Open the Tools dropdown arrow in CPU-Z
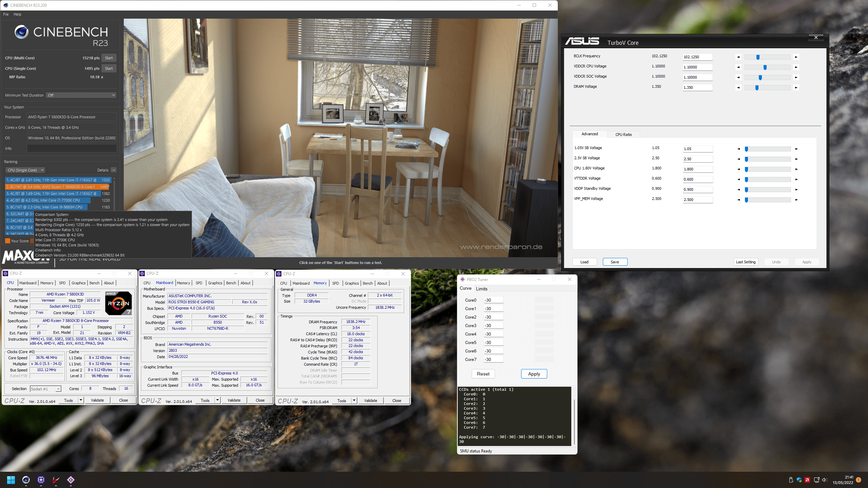Image resolution: width=868 pixels, height=488 pixels. [x=81, y=400]
